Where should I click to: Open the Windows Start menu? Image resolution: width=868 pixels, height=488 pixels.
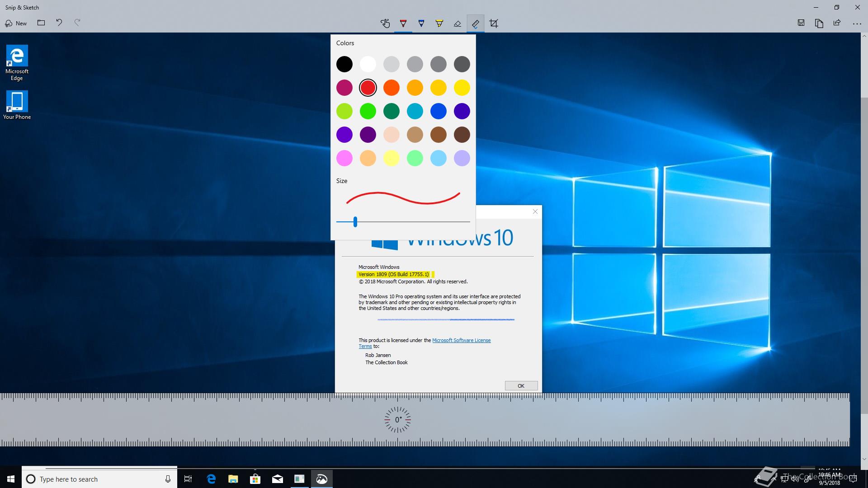pyautogui.click(x=11, y=479)
